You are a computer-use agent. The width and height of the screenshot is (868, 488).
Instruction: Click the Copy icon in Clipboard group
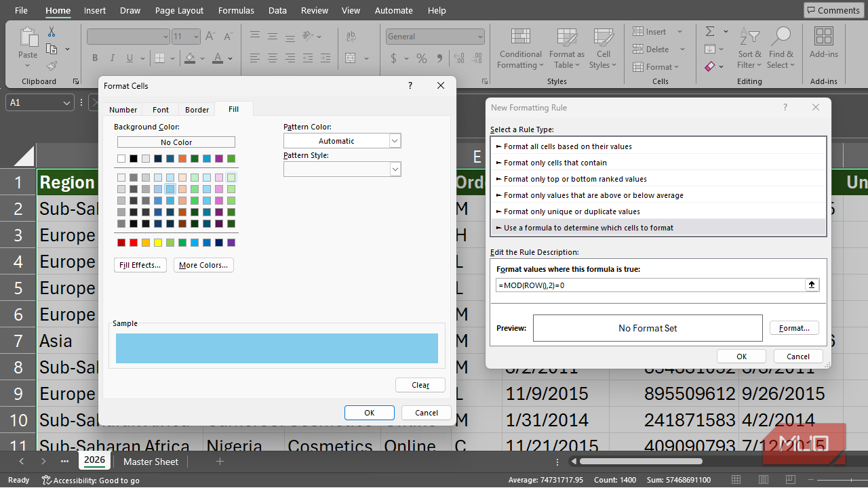click(52, 49)
